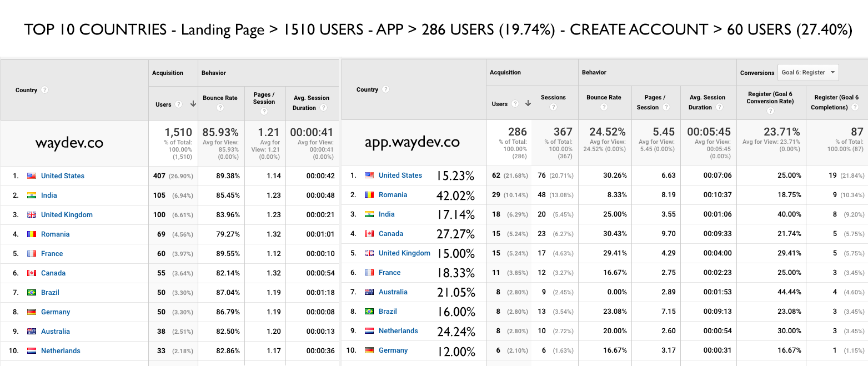Open Romania link in waydev.co table
The image size is (868, 366).
(x=56, y=234)
